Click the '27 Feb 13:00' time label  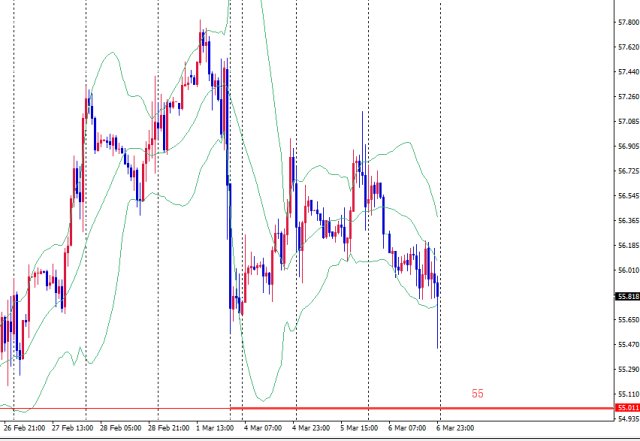pos(72,428)
